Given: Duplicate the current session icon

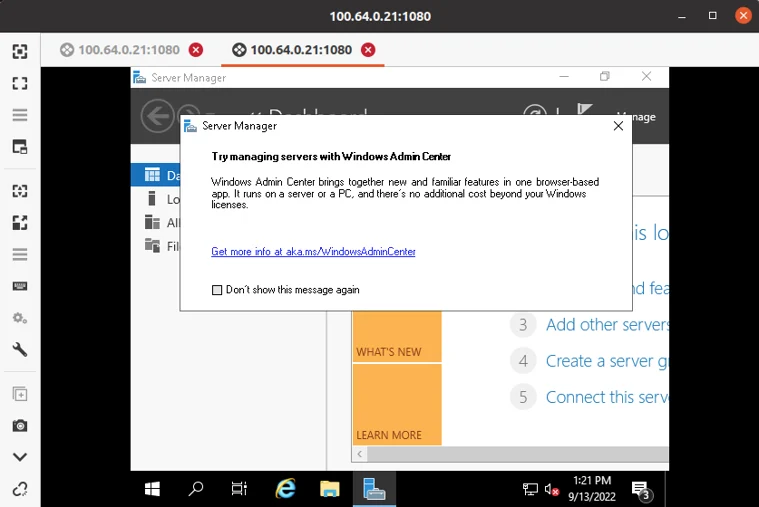Looking at the screenshot, I should pos(20,394).
